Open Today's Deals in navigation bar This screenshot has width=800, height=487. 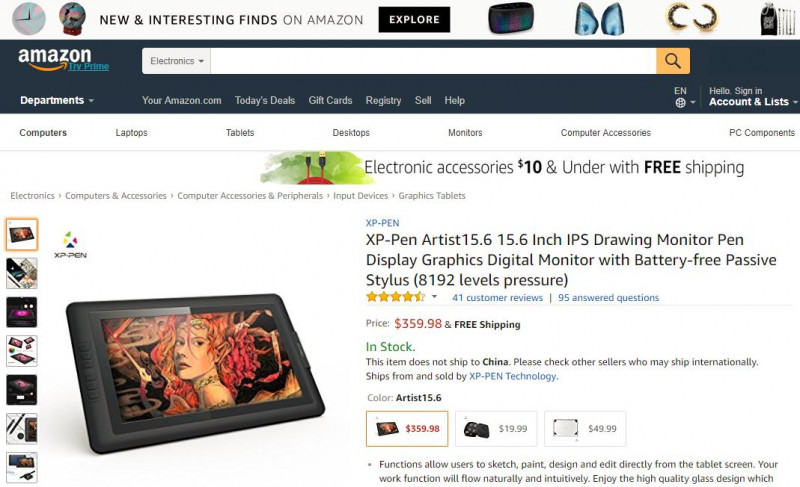click(265, 100)
